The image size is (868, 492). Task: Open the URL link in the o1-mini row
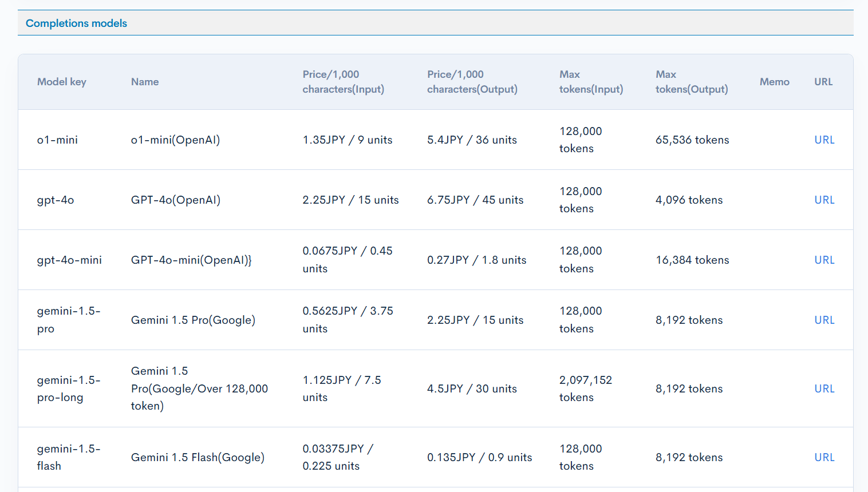tap(824, 140)
